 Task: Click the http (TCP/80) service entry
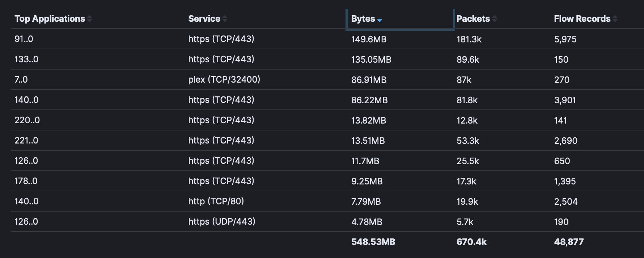[216, 201]
